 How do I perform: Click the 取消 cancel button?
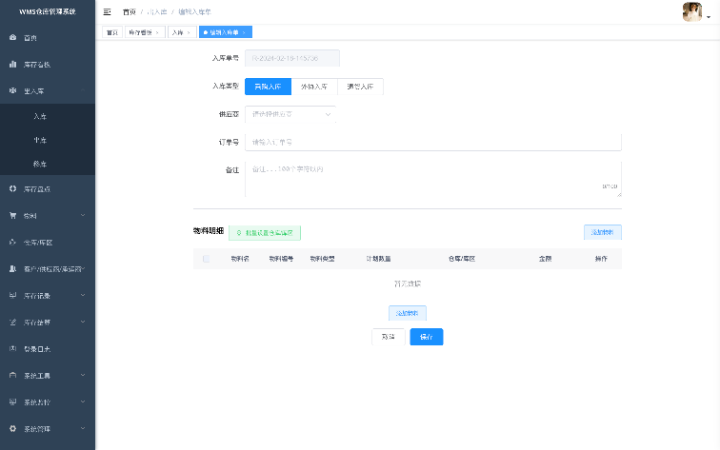click(388, 337)
